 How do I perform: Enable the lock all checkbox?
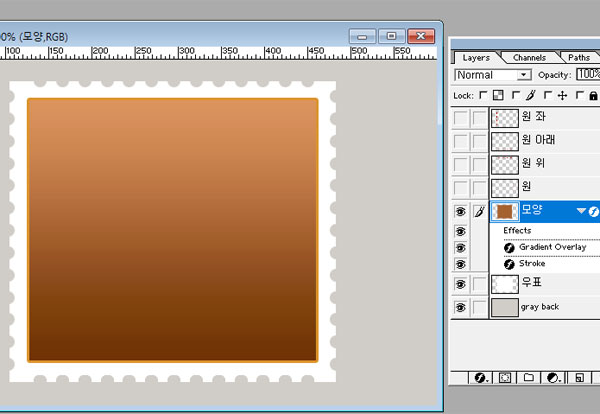pyautogui.click(x=580, y=95)
